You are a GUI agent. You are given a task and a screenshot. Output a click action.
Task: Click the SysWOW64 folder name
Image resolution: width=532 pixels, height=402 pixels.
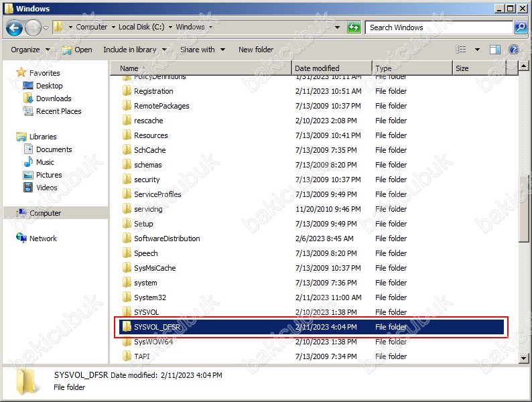click(153, 342)
